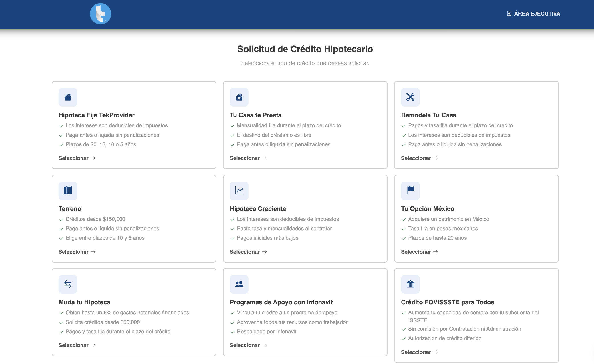Choose Seleccionar under Programas de Apoyo con Infonavit
The height and width of the screenshot is (364, 594).
tap(248, 345)
